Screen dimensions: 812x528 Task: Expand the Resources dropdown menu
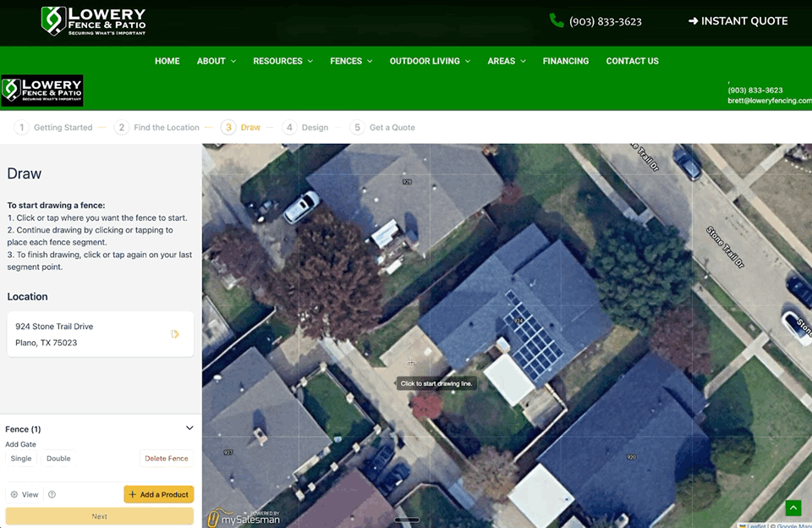tap(283, 61)
